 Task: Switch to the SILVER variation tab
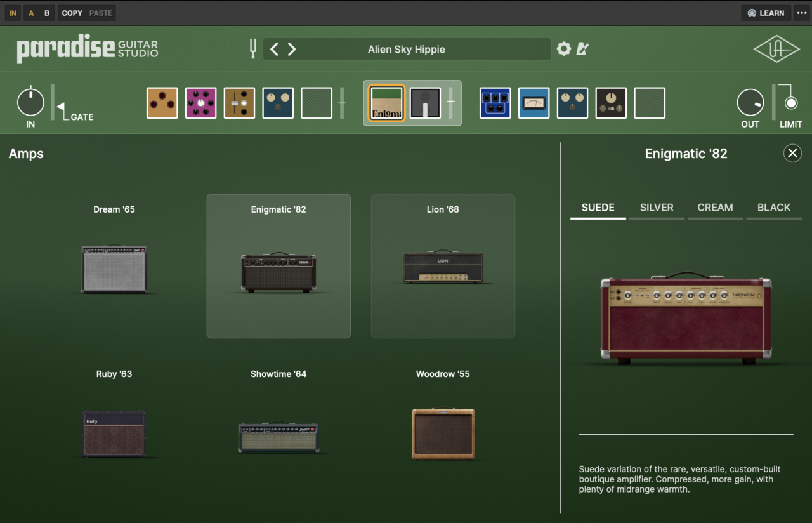pyautogui.click(x=657, y=208)
